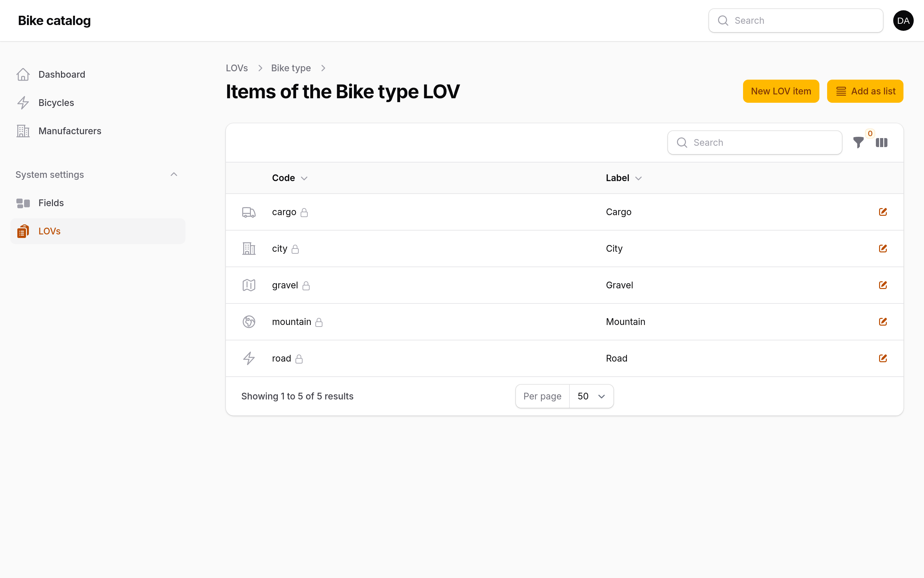Click the Bike catalog logo title
Viewport: 924px width, 578px height.
(x=54, y=21)
